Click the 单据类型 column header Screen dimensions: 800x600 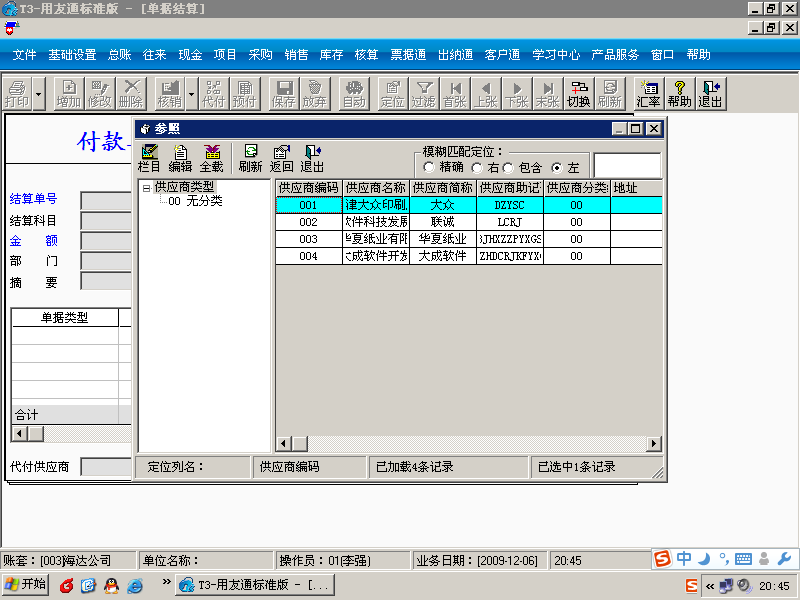coord(65,317)
